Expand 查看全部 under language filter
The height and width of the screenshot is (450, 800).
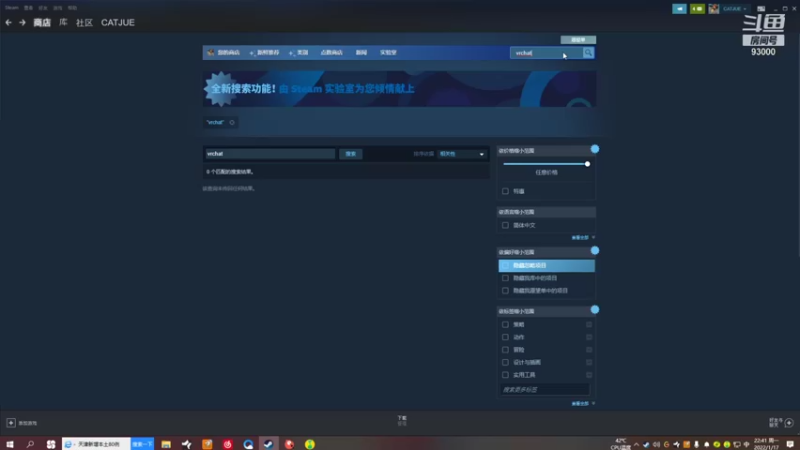[583, 238]
